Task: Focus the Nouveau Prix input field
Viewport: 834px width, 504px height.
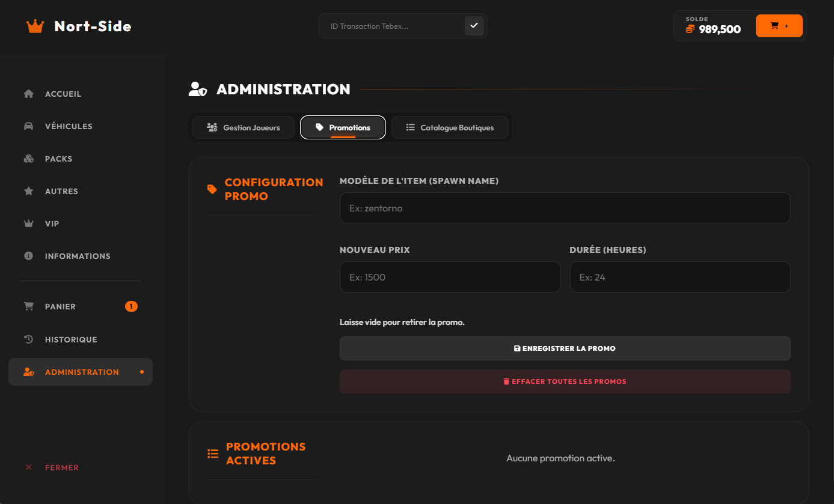Action: [450, 277]
